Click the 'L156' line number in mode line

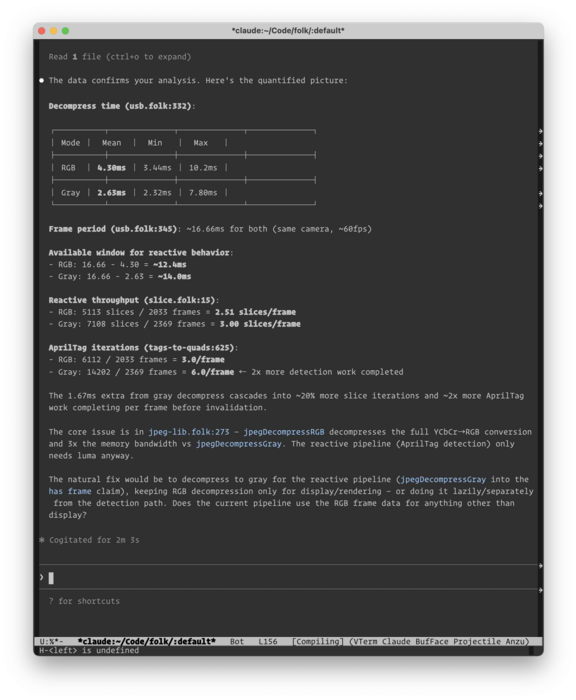tap(268, 642)
